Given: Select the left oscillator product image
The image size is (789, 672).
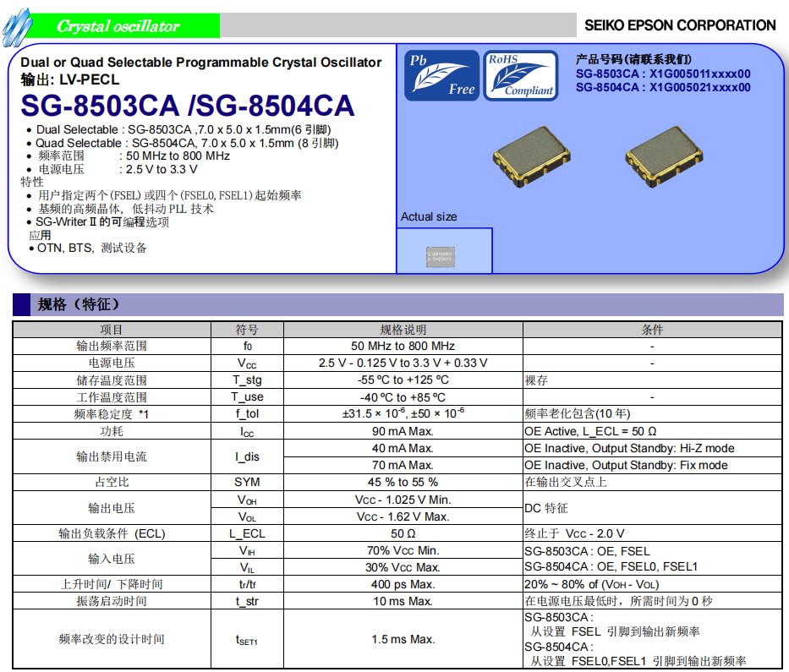Looking at the screenshot, I should [532, 156].
